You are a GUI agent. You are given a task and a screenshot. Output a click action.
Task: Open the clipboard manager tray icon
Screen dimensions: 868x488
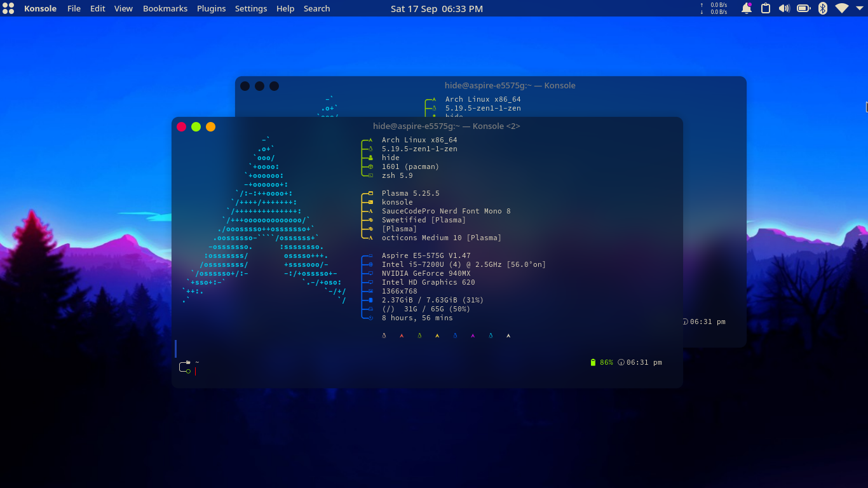point(765,8)
